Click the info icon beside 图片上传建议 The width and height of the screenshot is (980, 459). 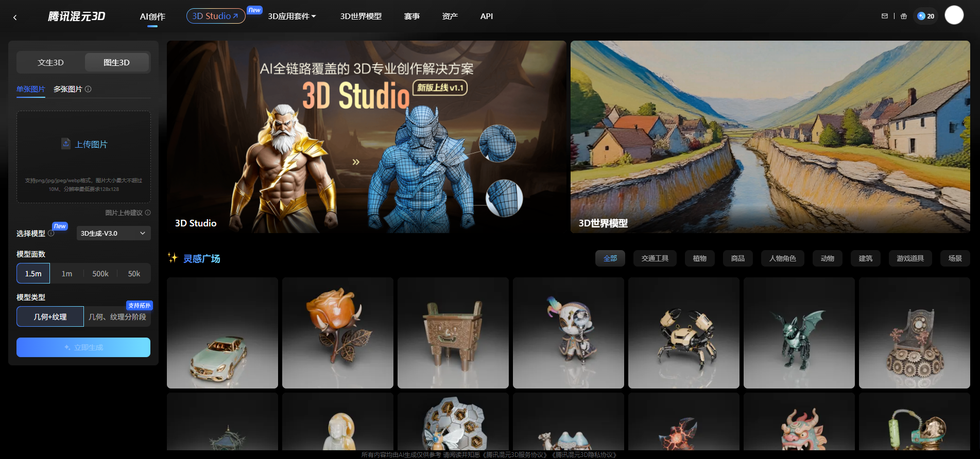[x=148, y=213]
